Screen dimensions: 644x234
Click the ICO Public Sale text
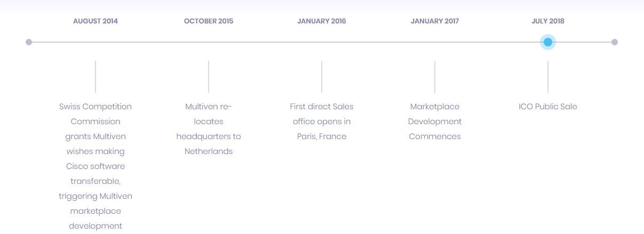[547, 107]
